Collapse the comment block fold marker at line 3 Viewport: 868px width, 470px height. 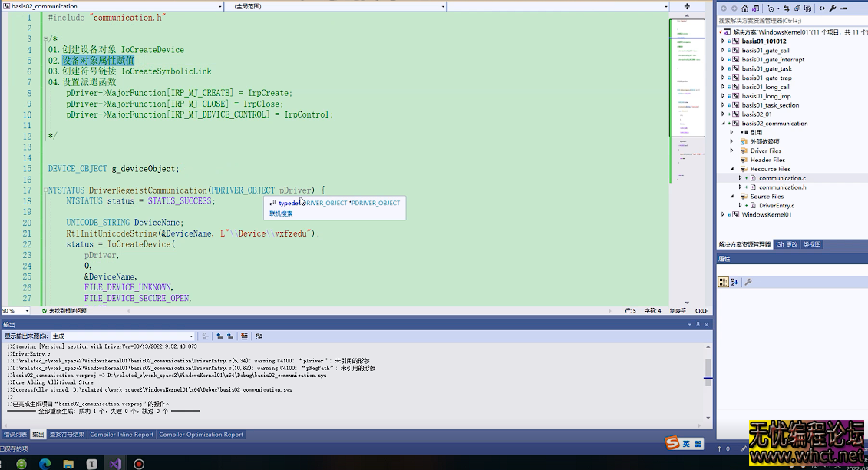pyautogui.click(x=45, y=39)
